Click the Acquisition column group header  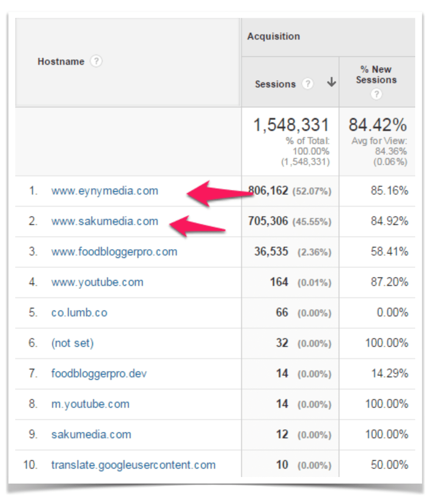click(x=273, y=37)
